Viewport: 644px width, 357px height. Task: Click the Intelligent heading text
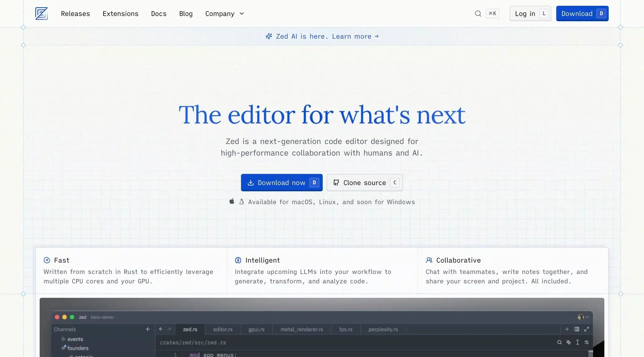[263, 260]
